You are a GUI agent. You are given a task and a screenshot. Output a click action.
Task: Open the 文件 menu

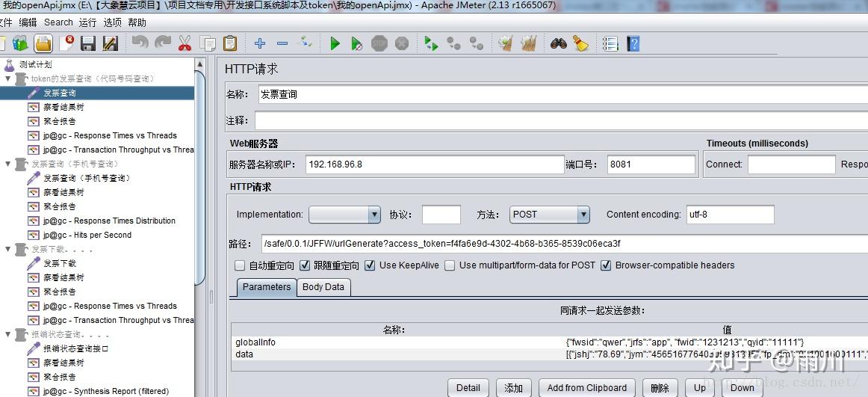(5, 22)
